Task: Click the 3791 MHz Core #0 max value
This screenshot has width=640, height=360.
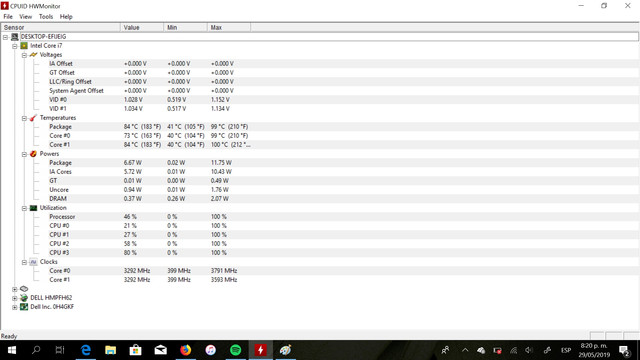Action: click(224, 271)
